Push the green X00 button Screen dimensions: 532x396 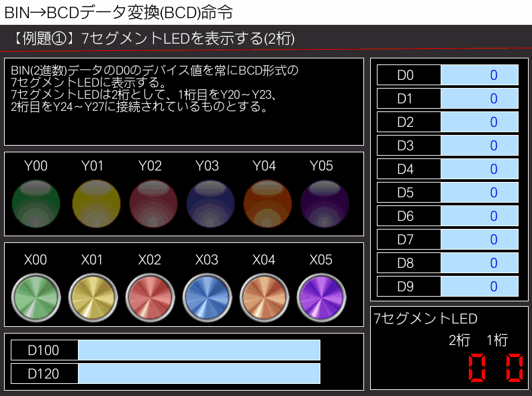[36, 298]
